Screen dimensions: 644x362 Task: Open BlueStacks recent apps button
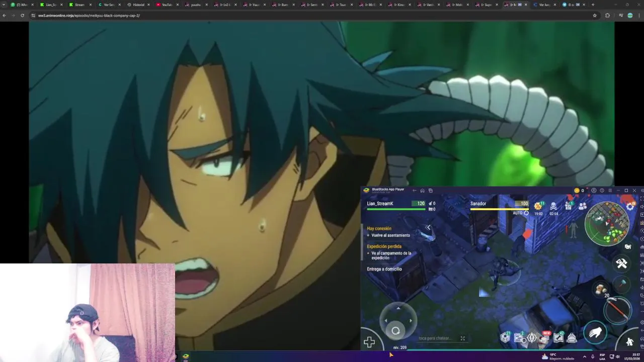[x=430, y=191]
